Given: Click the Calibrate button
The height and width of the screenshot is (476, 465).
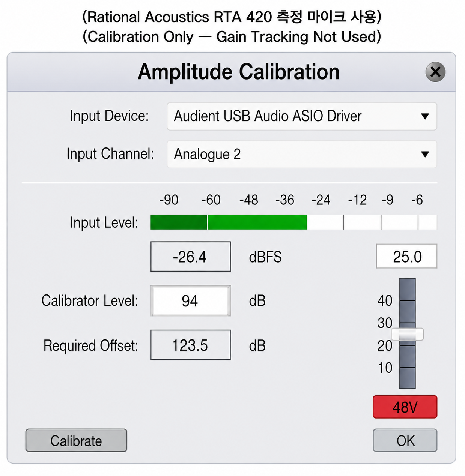Looking at the screenshot, I should pos(76,440).
